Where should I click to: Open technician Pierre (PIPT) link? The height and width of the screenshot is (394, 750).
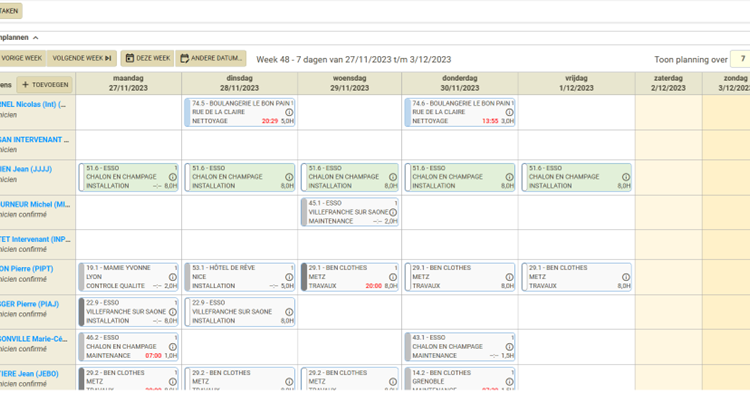[x=27, y=269]
